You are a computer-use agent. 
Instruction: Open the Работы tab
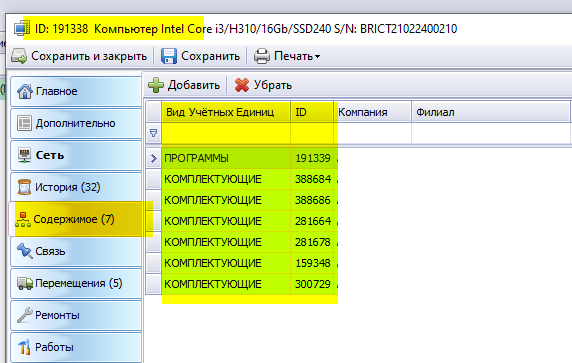(x=76, y=347)
